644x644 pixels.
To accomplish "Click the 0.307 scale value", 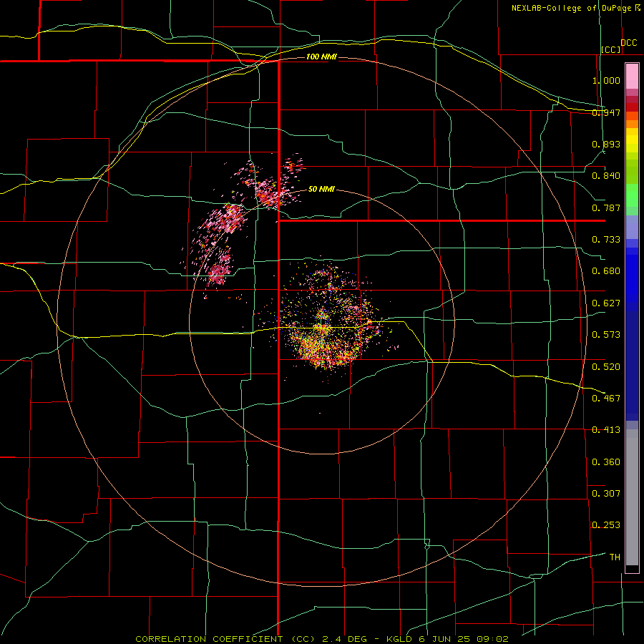I will [606, 493].
